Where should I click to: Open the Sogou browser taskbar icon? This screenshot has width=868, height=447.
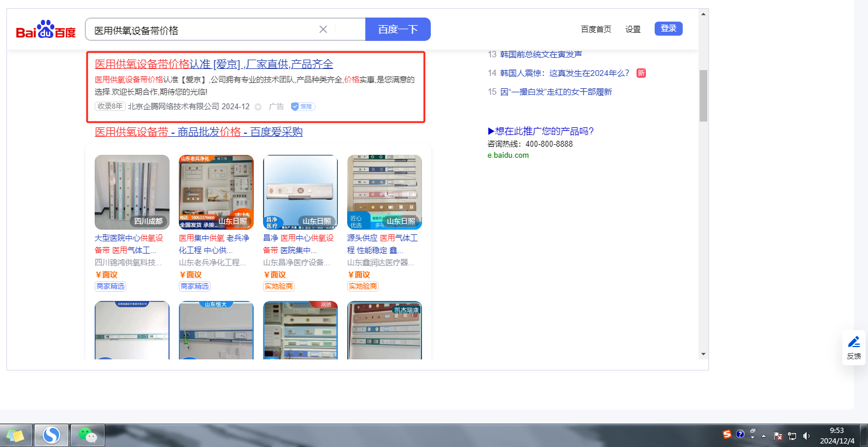coord(51,435)
